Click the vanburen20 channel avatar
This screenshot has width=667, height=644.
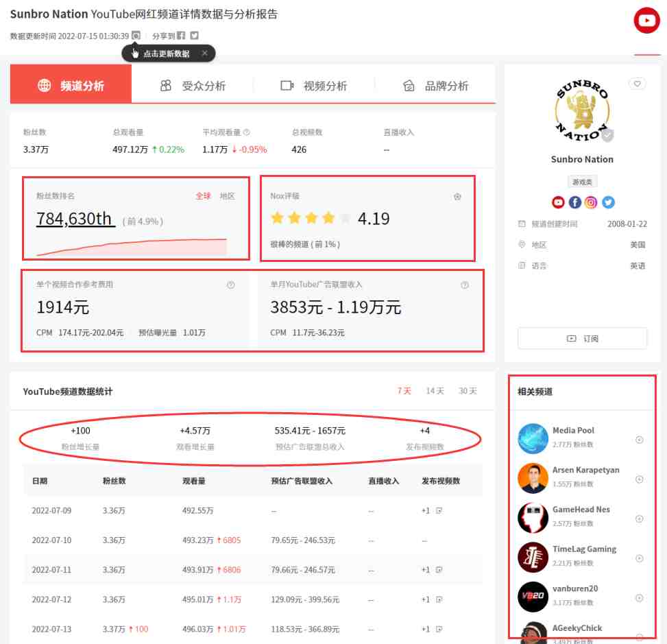click(533, 596)
